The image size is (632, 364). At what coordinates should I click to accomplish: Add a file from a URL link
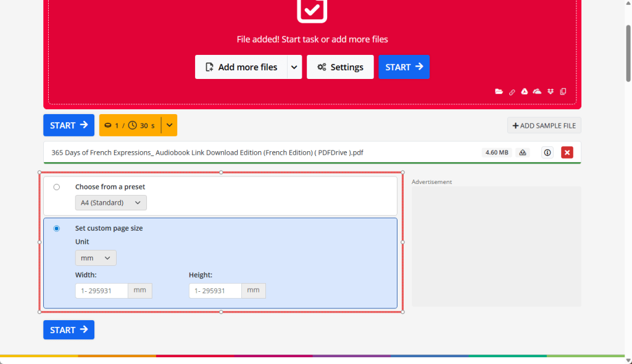pyautogui.click(x=512, y=91)
